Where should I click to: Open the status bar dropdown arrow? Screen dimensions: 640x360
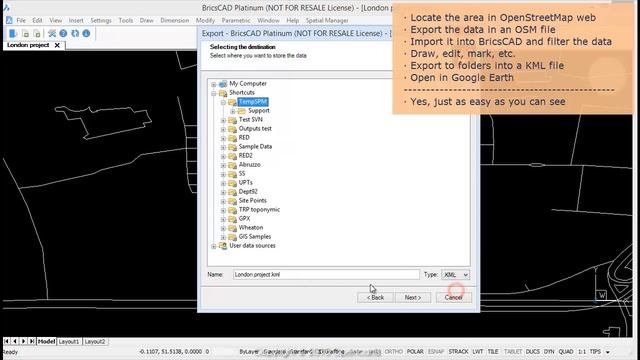[x=608, y=352]
